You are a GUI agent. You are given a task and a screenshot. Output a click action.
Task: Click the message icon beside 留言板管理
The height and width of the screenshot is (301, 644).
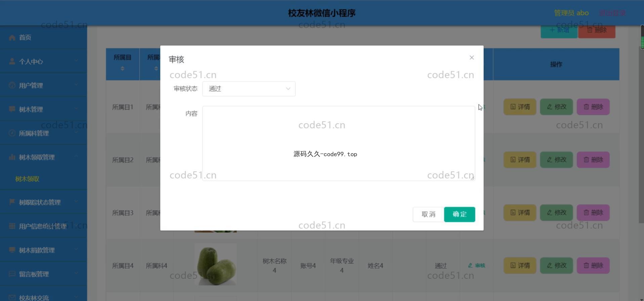pos(12,274)
